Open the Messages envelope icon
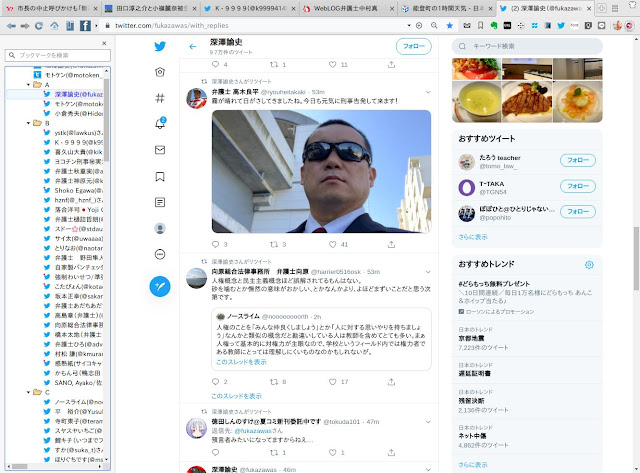This screenshot has width=640, height=473. pyautogui.click(x=160, y=150)
